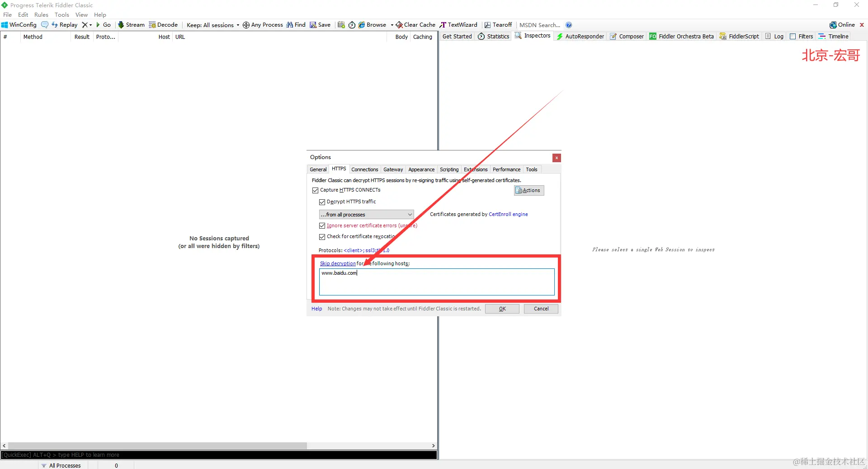This screenshot has height=469, width=868.
Task: Open the Edit menu
Action: coord(23,14)
